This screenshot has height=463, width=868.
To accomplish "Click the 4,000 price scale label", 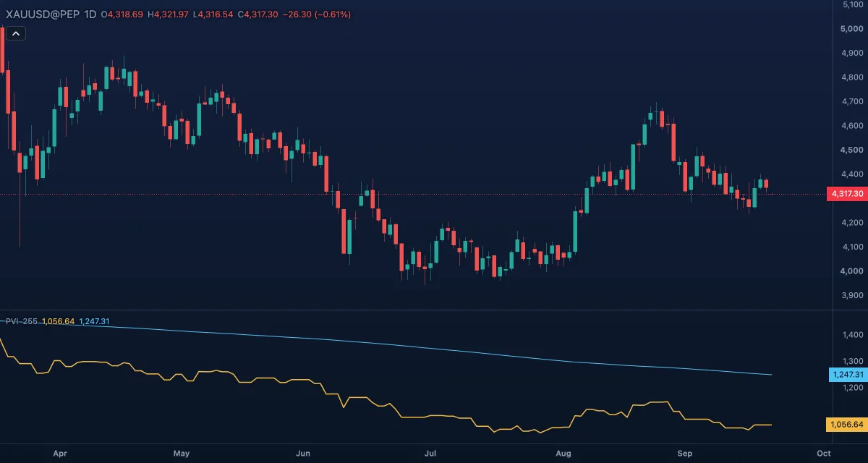I will coord(853,271).
